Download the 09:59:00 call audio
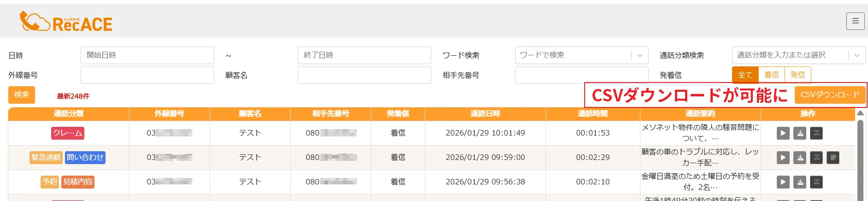Viewport: 868px width, 201px height. click(800, 158)
